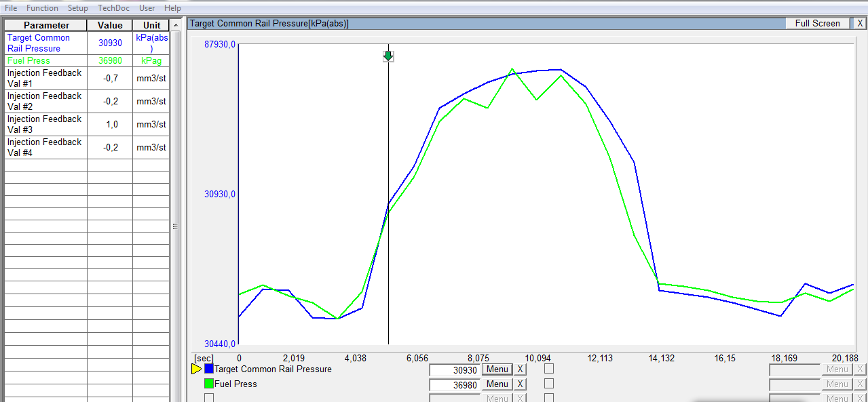Click the Fuel Press value field 36980
This screenshot has height=402, width=868.
point(455,384)
